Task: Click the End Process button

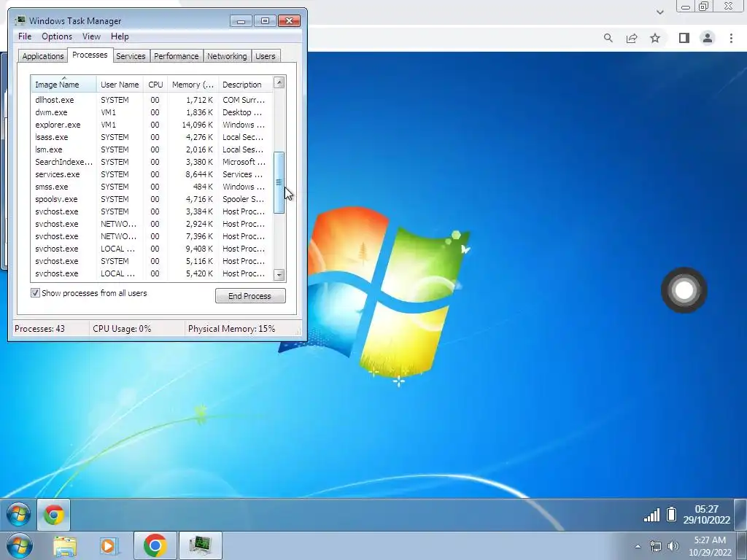Action: pos(250,296)
